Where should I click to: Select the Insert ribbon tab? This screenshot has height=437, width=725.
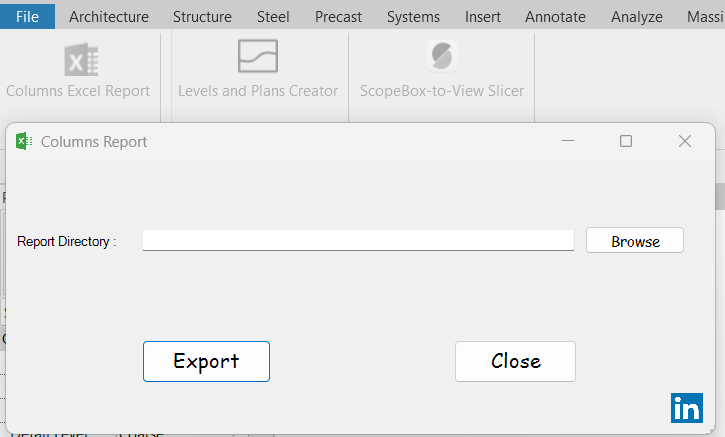pos(483,16)
